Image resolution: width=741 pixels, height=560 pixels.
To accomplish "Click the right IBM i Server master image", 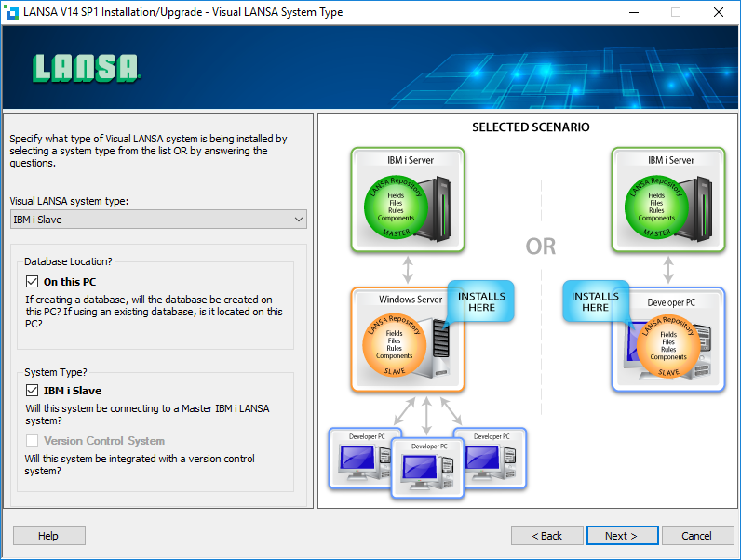I will [x=668, y=200].
